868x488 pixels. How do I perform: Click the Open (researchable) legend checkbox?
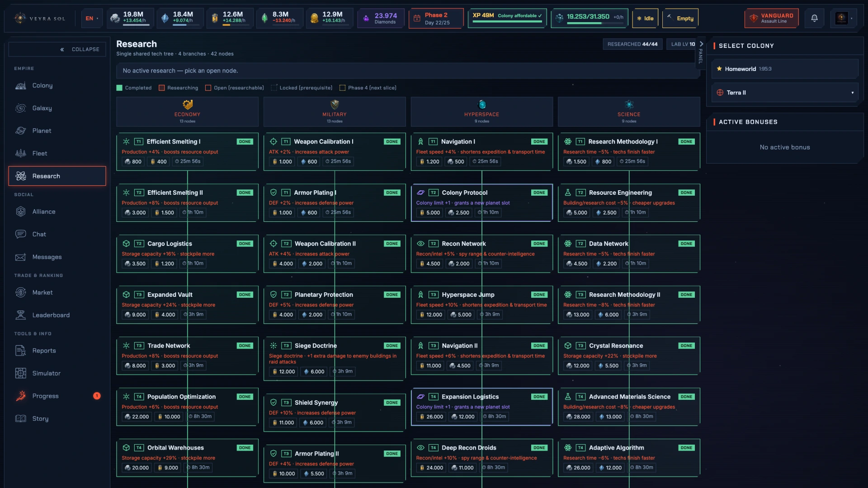tap(208, 88)
